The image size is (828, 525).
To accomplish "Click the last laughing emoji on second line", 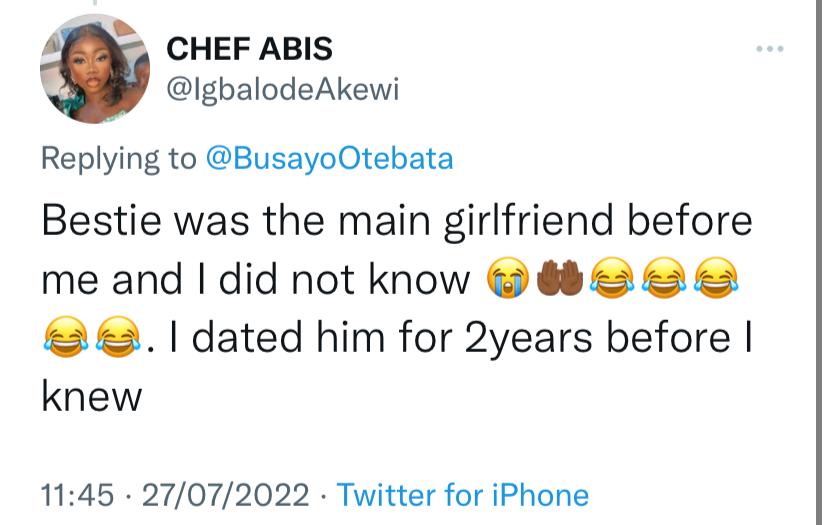I will click(716, 278).
